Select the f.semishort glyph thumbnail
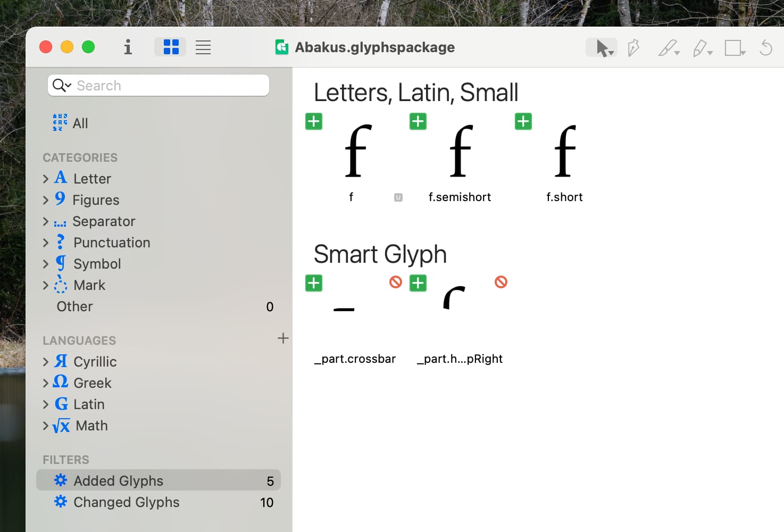The width and height of the screenshot is (784, 532). point(460,152)
